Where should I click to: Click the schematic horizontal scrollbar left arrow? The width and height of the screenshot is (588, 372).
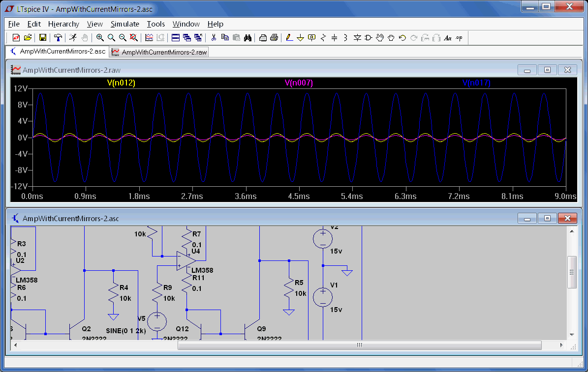[x=15, y=345]
